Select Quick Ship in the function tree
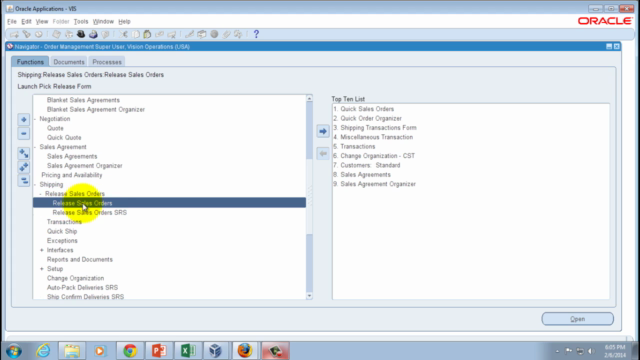 pyautogui.click(x=62, y=231)
